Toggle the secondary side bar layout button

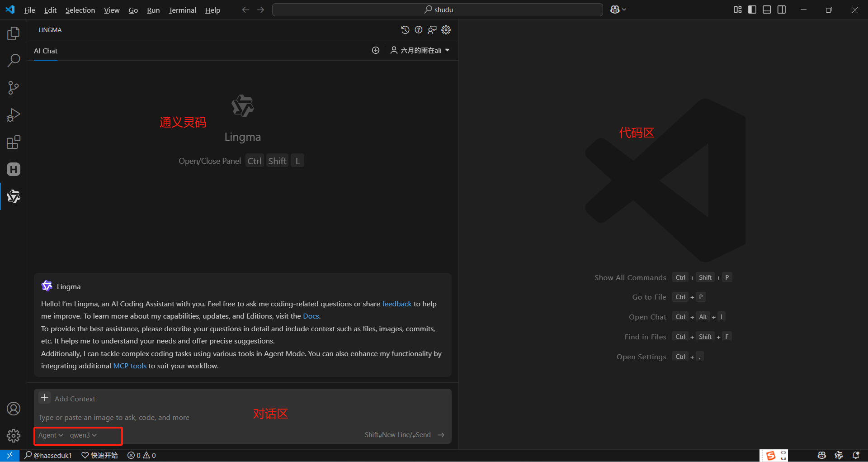[x=782, y=10]
